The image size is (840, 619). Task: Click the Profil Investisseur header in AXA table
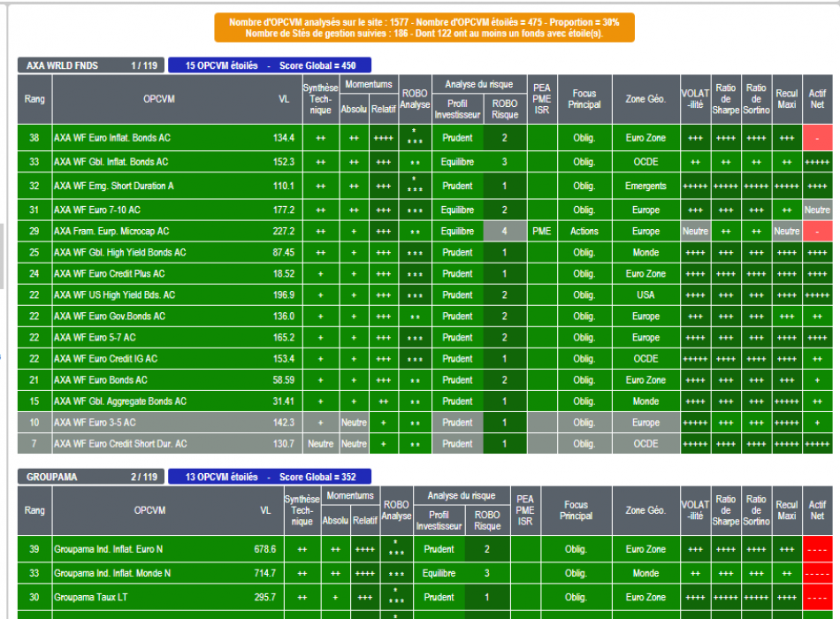point(457,110)
